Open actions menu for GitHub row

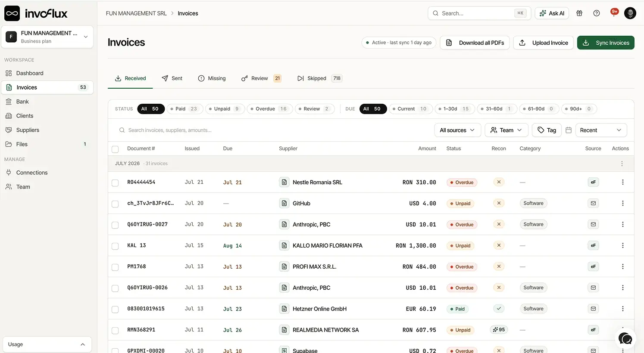click(x=622, y=203)
